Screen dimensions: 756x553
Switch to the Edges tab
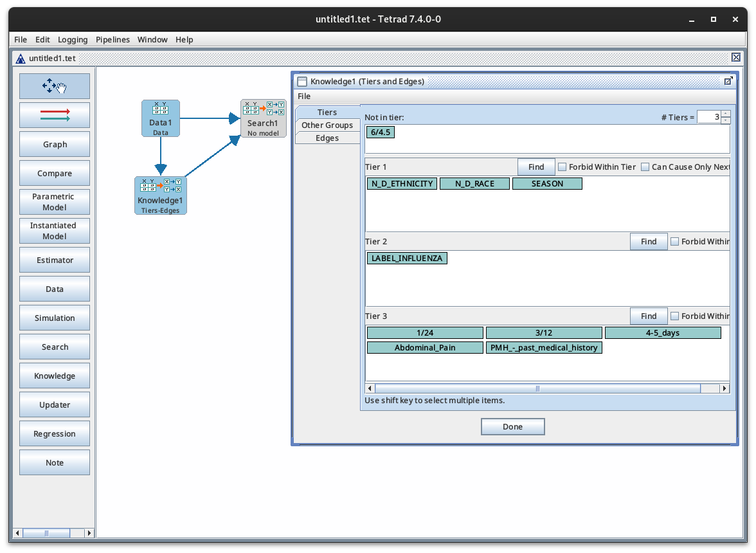tap(327, 138)
